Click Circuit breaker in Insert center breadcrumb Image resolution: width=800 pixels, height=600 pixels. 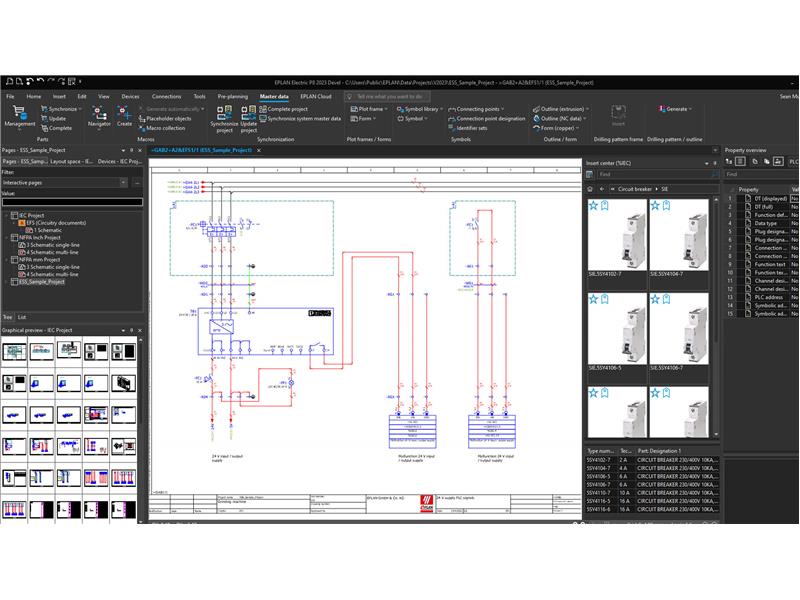point(635,189)
